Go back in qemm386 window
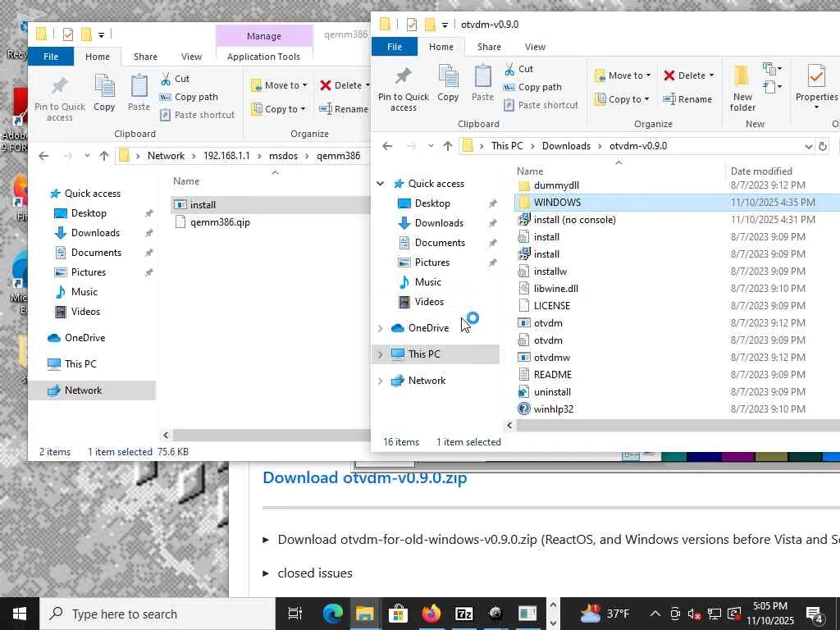 43,156
